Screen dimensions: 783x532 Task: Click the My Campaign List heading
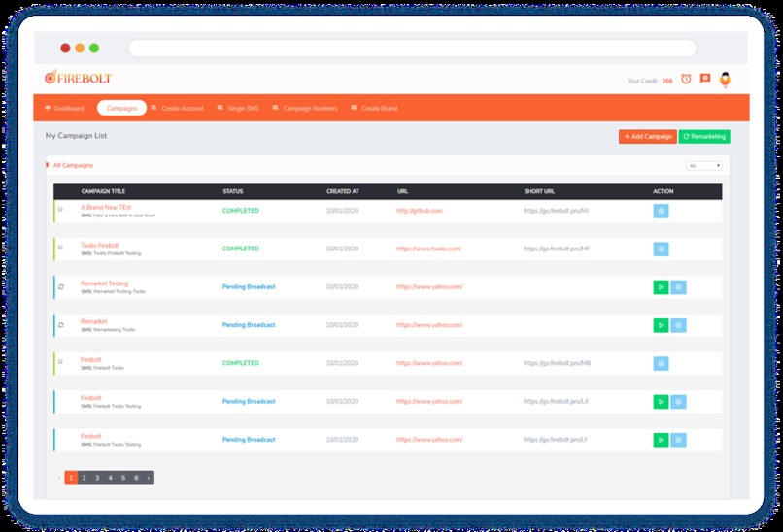click(x=76, y=135)
